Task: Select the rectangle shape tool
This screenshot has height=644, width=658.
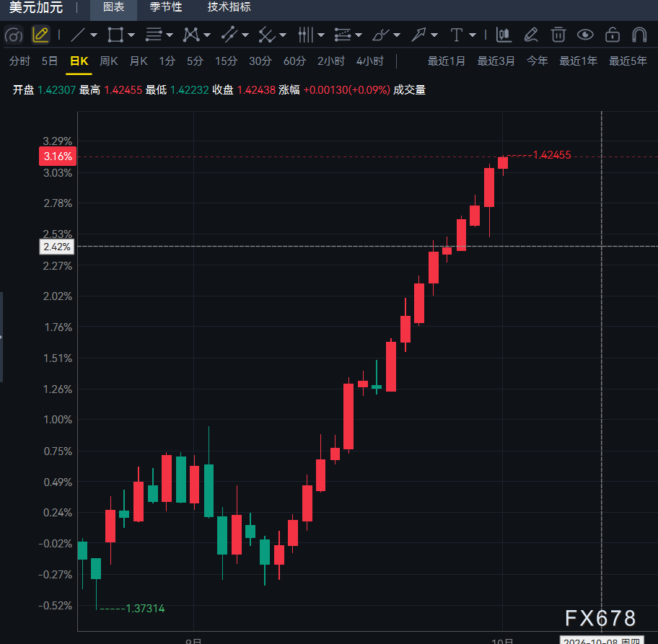Action: click(x=115, y=35)
